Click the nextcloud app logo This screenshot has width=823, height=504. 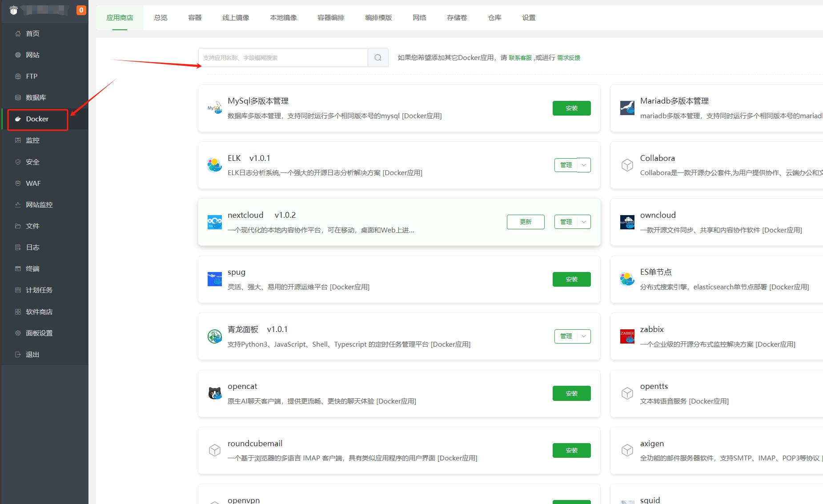215,222
